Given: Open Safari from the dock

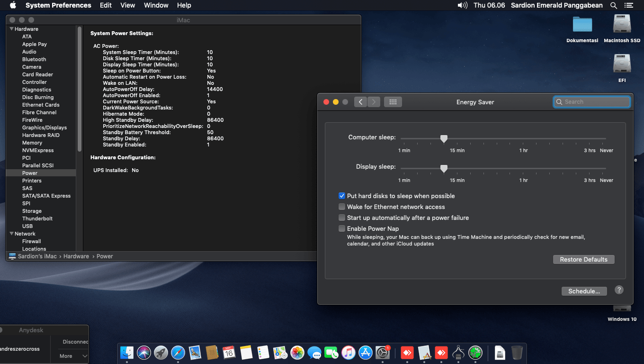Looking at the screenshot, I should point(178,353).
